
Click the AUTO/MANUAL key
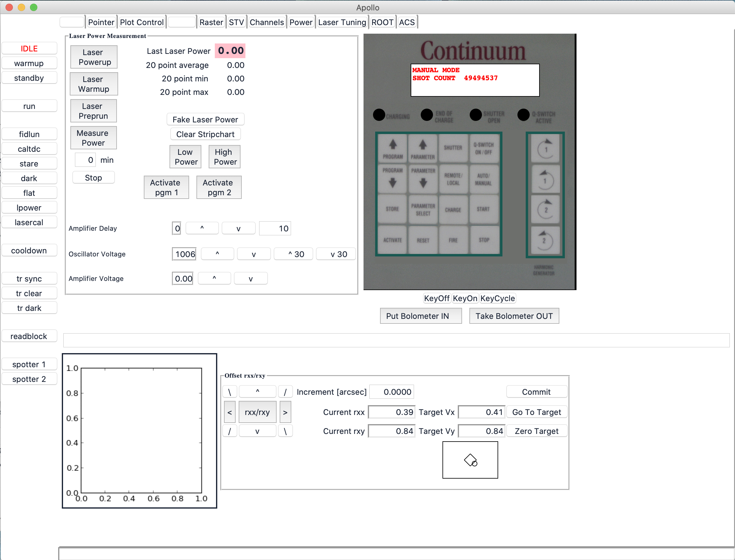coord(483,179)
